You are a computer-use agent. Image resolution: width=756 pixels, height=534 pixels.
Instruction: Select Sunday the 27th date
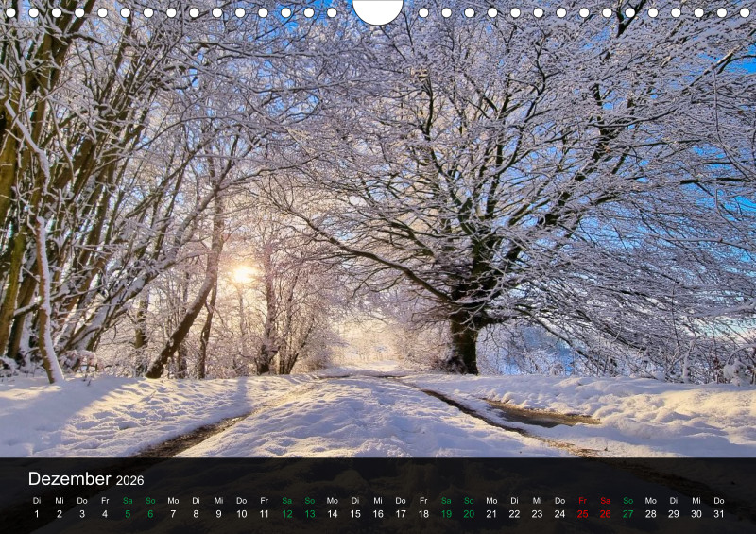(627, 514)
